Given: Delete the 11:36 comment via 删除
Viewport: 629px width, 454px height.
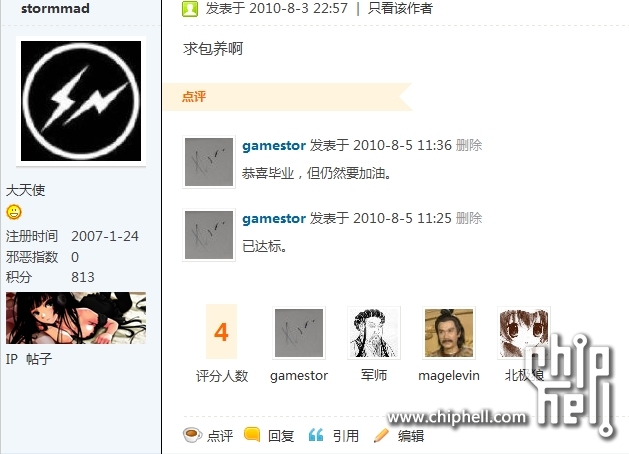Looking at the screenshot, I should tap(469, 145).
